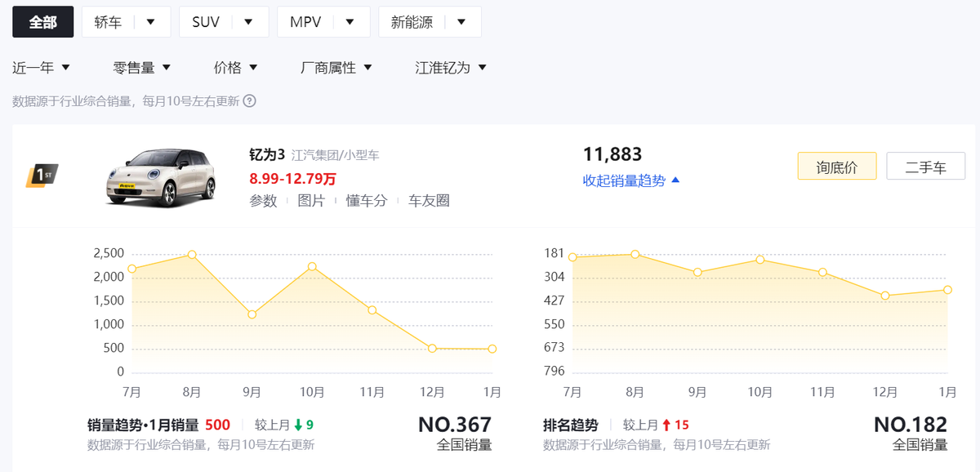The height and width of the screenshot is (472, 980).
Task: Click the 8月 point on ranking chart
Action: click(635, 254)
